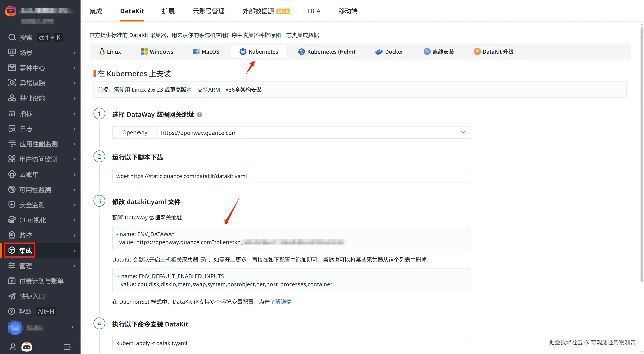Click the 了解详情 link

[x=281, y=302]
